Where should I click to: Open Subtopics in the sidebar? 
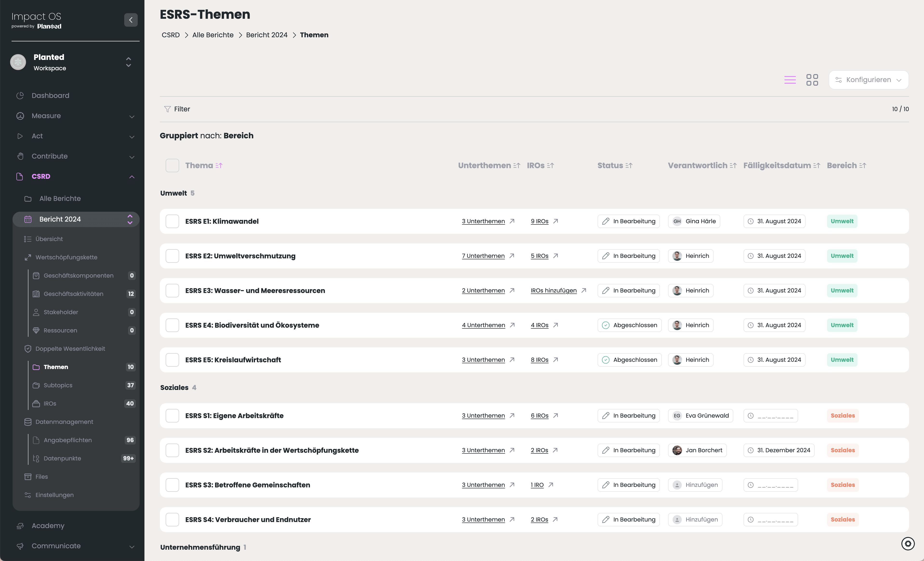coord(58,385)
